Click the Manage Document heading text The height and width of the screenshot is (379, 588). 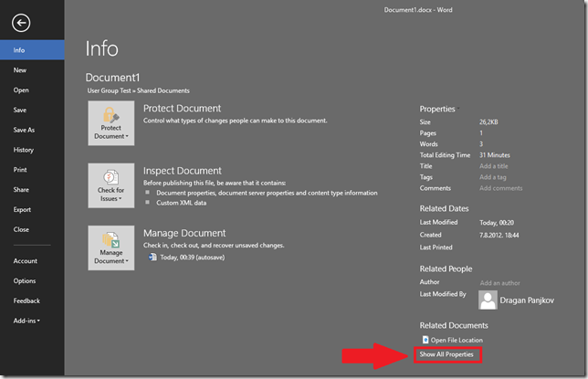coord(184,233)
